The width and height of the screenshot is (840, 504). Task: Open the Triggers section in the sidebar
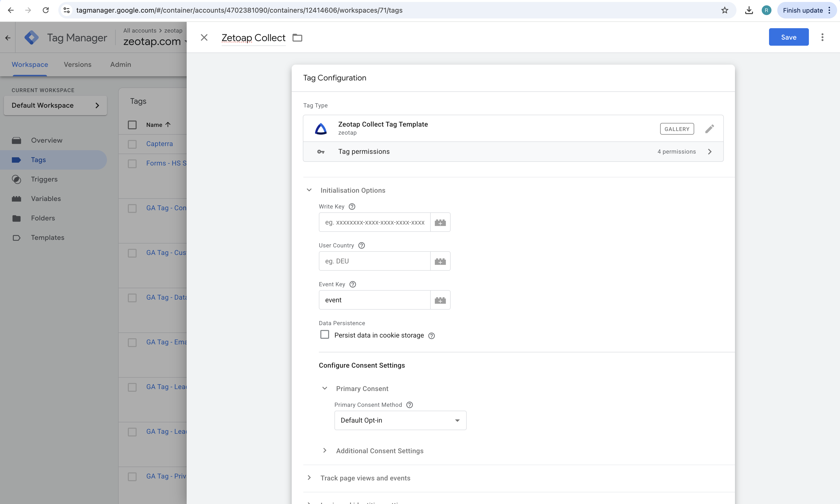coord(44,179)
